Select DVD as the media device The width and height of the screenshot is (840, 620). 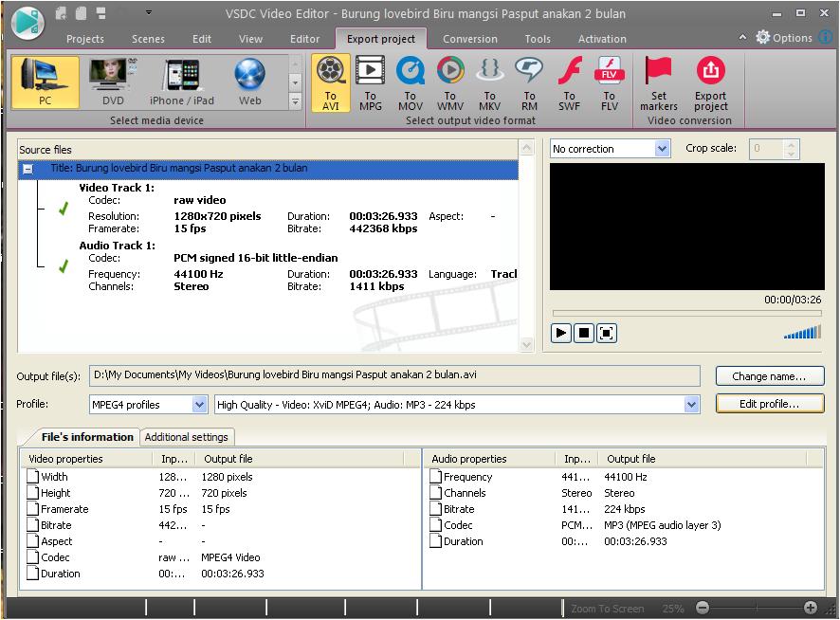coord(113,82)
